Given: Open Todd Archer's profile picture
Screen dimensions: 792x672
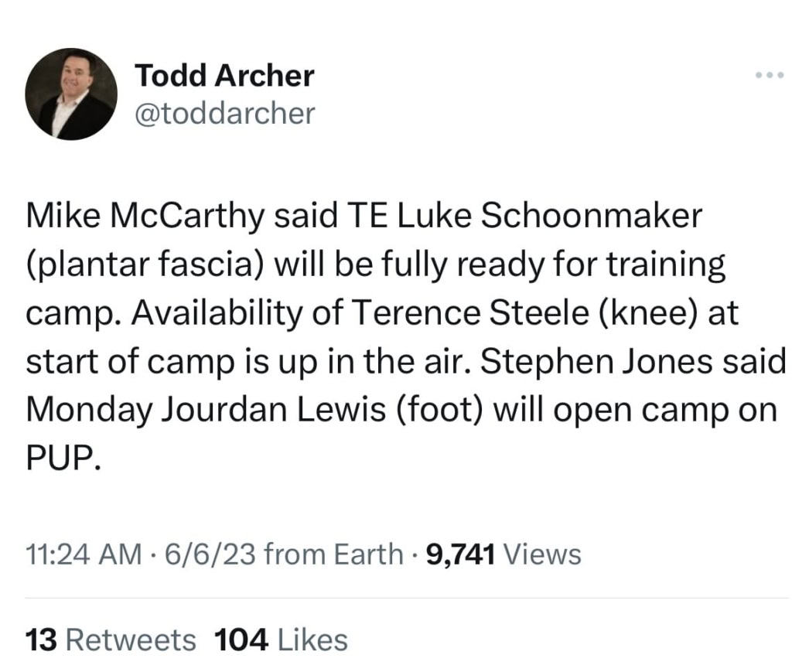Looking at the screenshot, I should (x=70, y=94).
